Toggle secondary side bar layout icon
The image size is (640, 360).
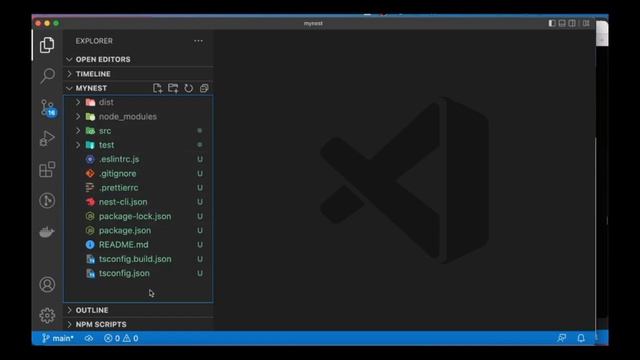coord(572,23)
